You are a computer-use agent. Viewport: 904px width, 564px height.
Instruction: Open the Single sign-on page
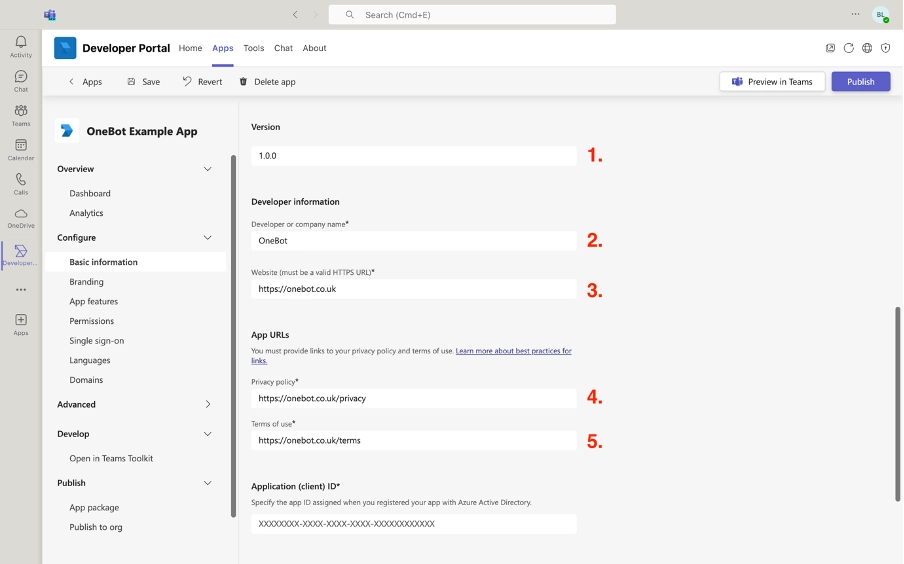click(97, 340)
